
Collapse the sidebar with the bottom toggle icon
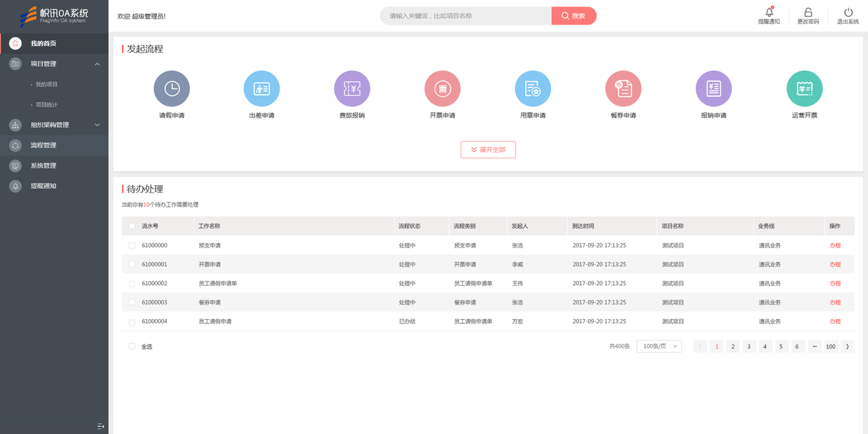(x=101, y=426)
